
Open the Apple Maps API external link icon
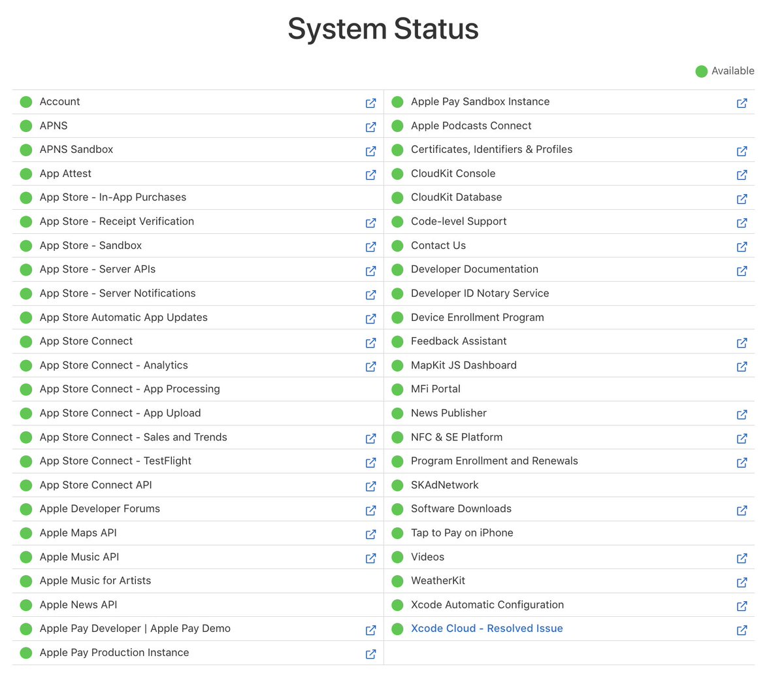coord(370,534)
